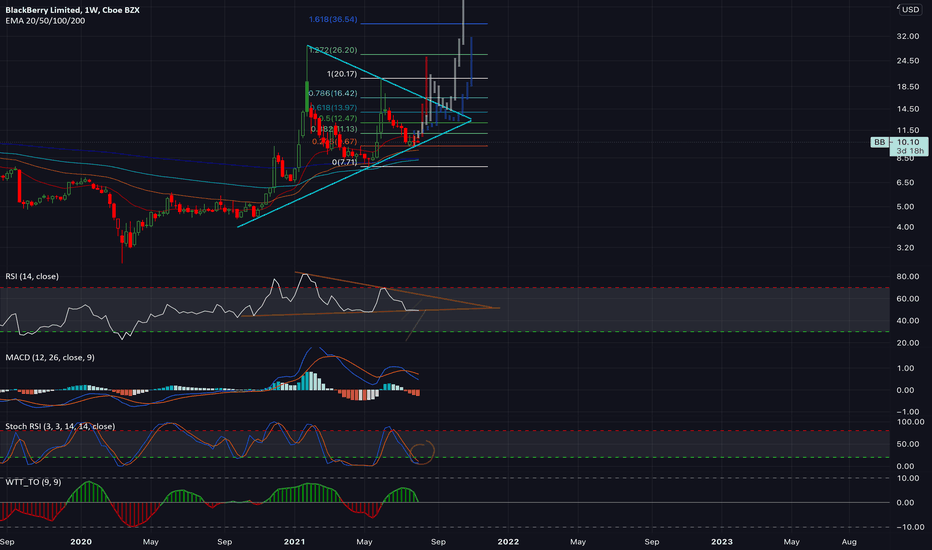
Task: Click the 32.00 price axis value
Action: click(x=908, y=36)
